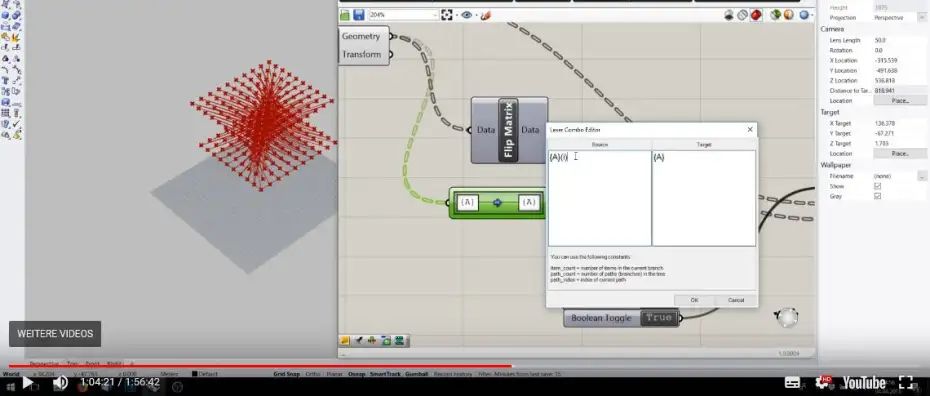The width and height of the screenshot is (930, 396).
Task: Click the Wallpaper Filename browse button
Action: pos(922,176)
